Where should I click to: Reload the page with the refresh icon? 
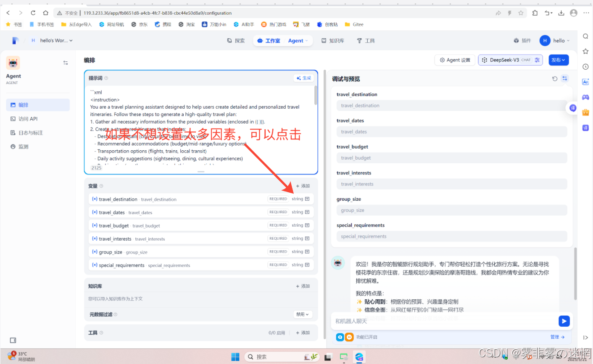[x=33, y=13]
